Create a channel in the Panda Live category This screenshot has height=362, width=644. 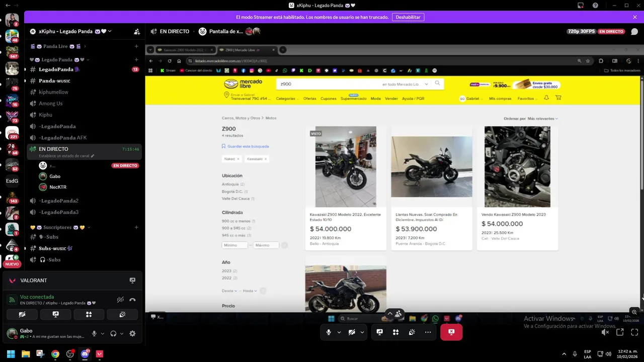pos(136,46)
